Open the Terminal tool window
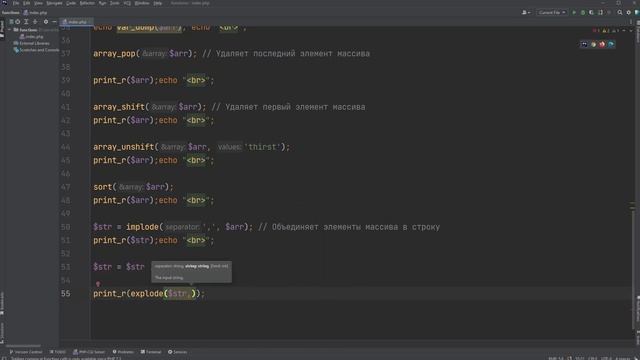This screenshot has width=640, height=360. click(151, 352)
